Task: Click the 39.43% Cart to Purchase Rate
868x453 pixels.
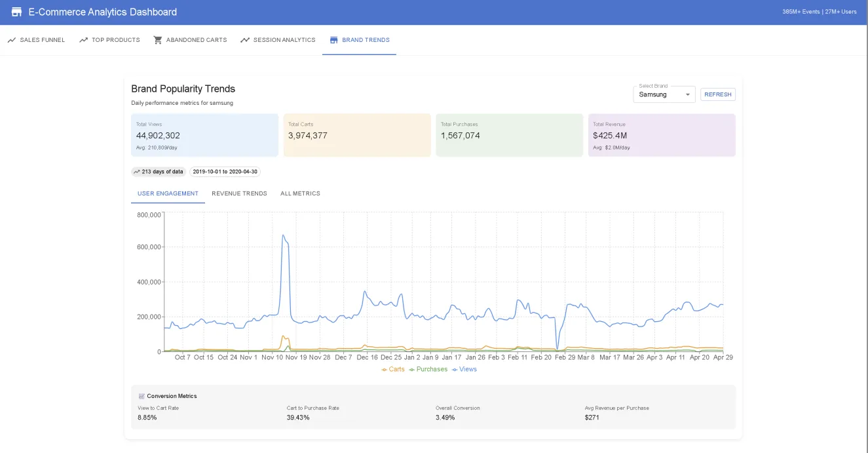Action: 298,418
